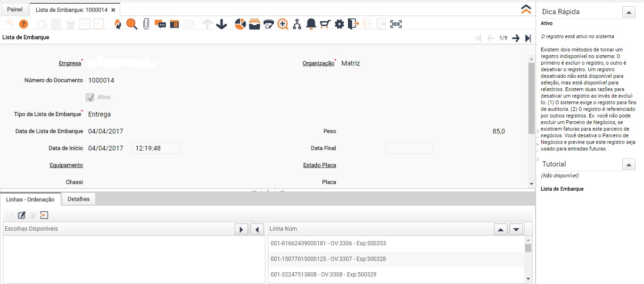Click the Linha Núm. header
644x284 pixels.
coord(284,229)
